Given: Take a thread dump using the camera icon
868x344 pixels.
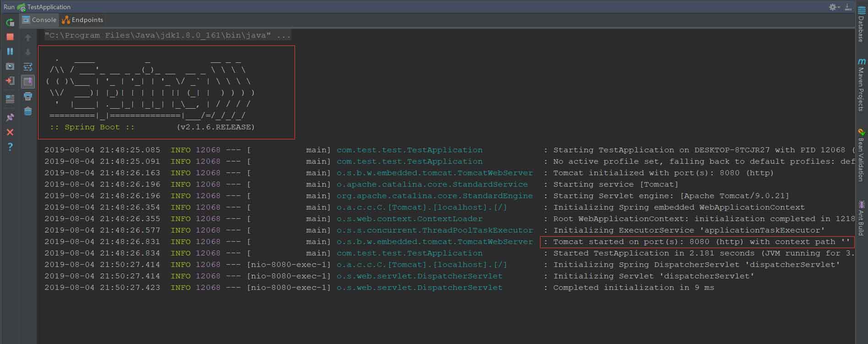Looking at the screenshot, I should point(10,67).
